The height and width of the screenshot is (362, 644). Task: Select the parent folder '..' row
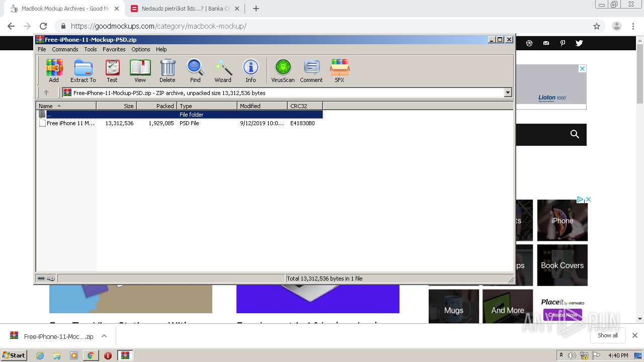click(180, 114)
